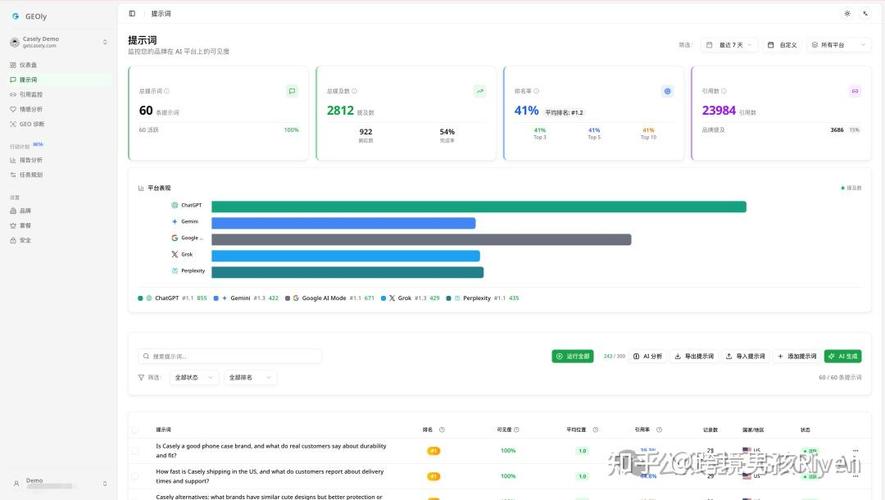Click the rank badge on 'How fast is Casely' row
Screen dimensions: 885x500
[x=433, y=476]
